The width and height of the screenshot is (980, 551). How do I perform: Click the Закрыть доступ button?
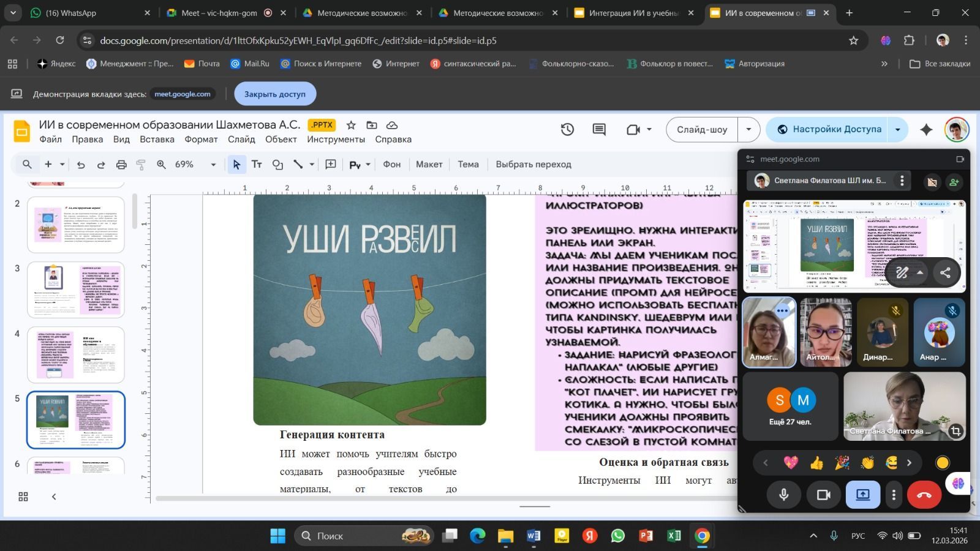[275, 94]
